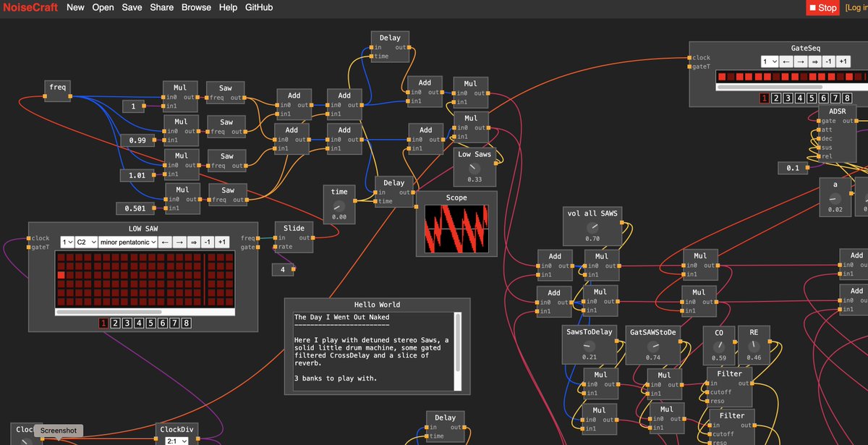Click the Low Saws knob

[x=475, y=167]
